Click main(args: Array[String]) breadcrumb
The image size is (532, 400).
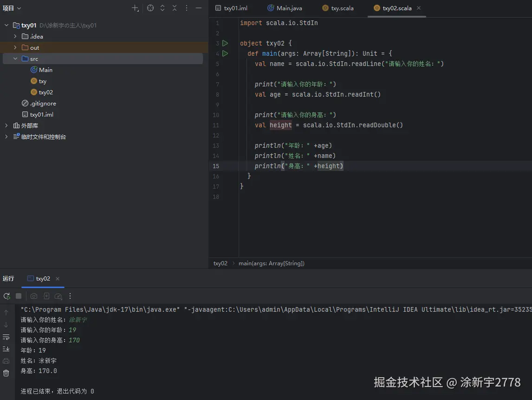[x=272, y=263]
